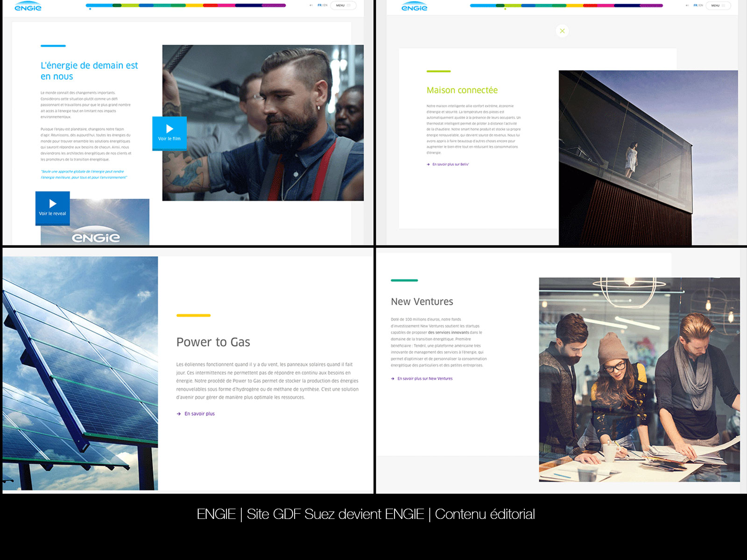Screen dimensions: 747x560
Task: Play 'Voir le film' video button
Action: [169, 133]
